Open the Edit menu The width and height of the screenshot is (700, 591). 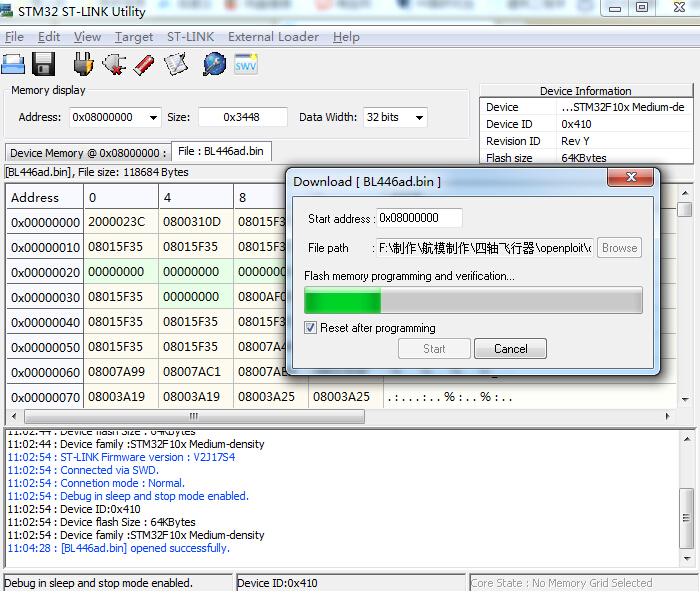[x=49, y=37]
